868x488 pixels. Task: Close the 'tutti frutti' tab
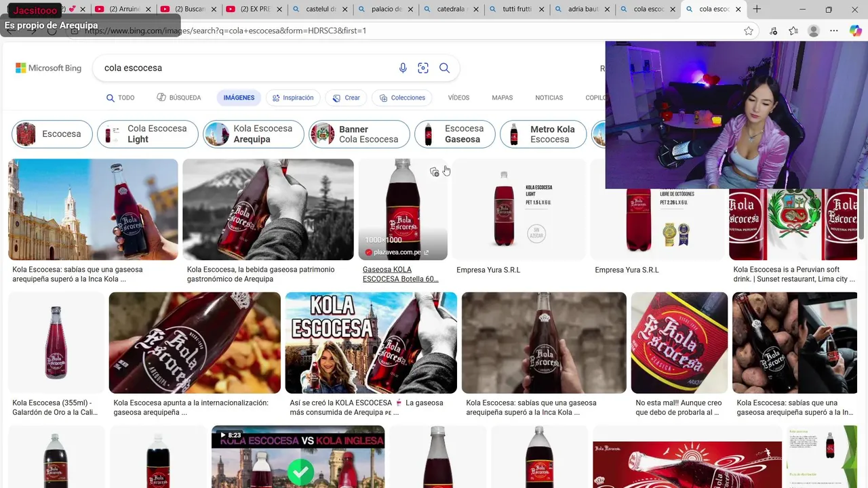(x=541, y=9)
